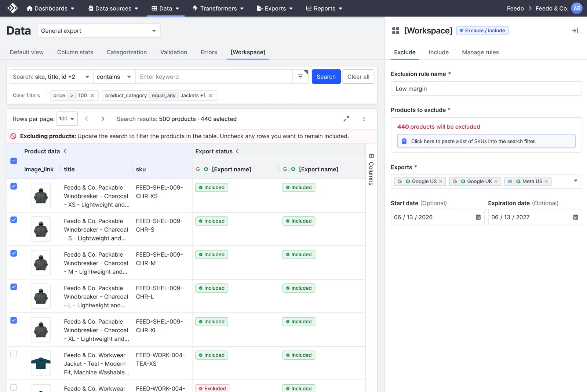Remove Meta US from Exports
Image resolution: width=587 pixels, height=392 pixels.
(546, 182)
